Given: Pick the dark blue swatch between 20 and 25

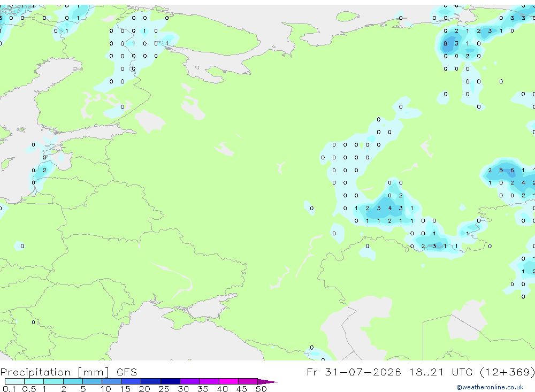Looking at the screenshot, I should tap(151, 381).
